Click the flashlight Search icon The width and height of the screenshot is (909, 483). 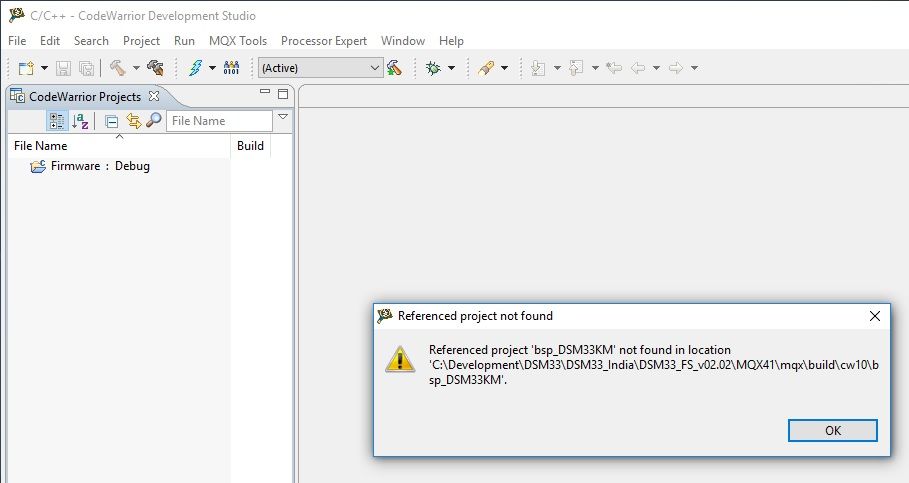click(x=486, y=68)
